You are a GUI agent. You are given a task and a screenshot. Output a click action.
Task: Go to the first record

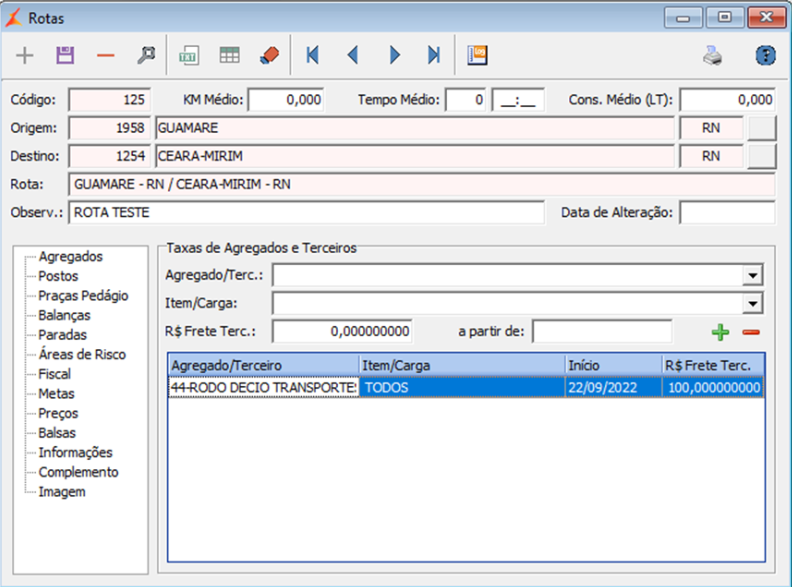pyautogui.click(x=312, y=56)
